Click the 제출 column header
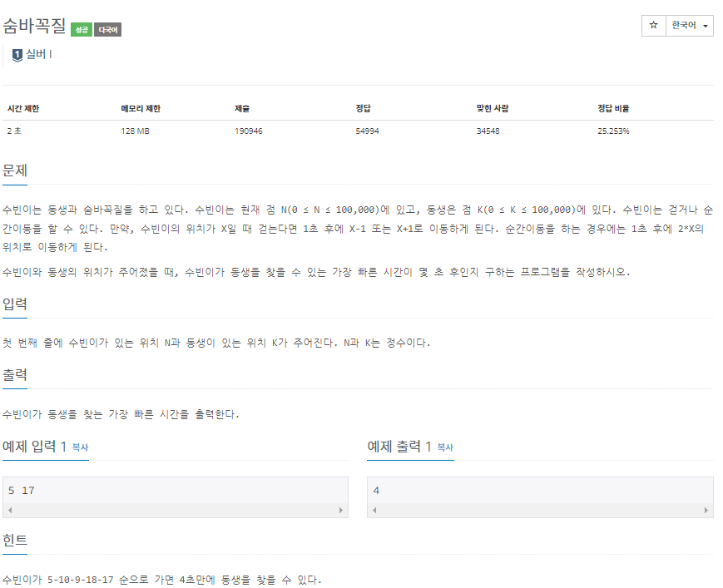Viewport: 723px width, 588px height. click(242, 108)
